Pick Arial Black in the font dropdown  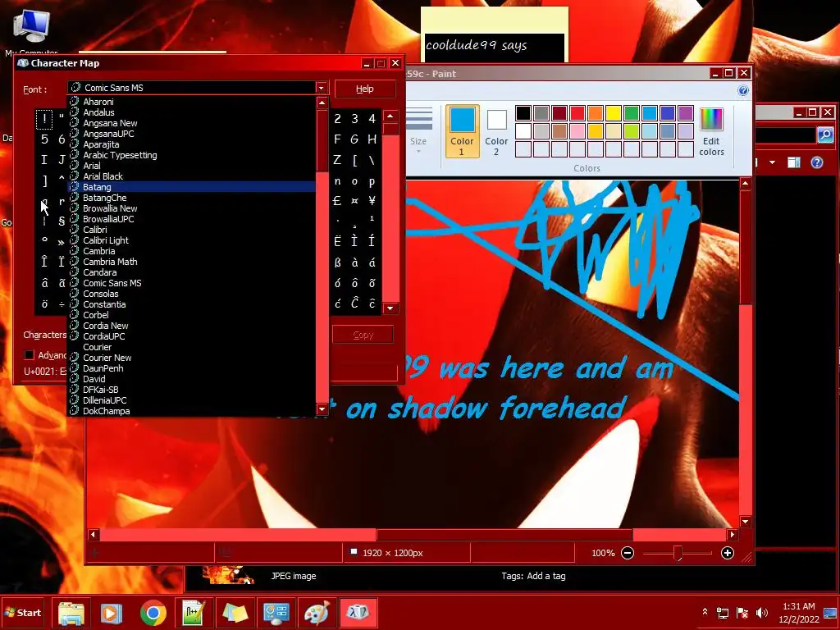coord(192,176)
